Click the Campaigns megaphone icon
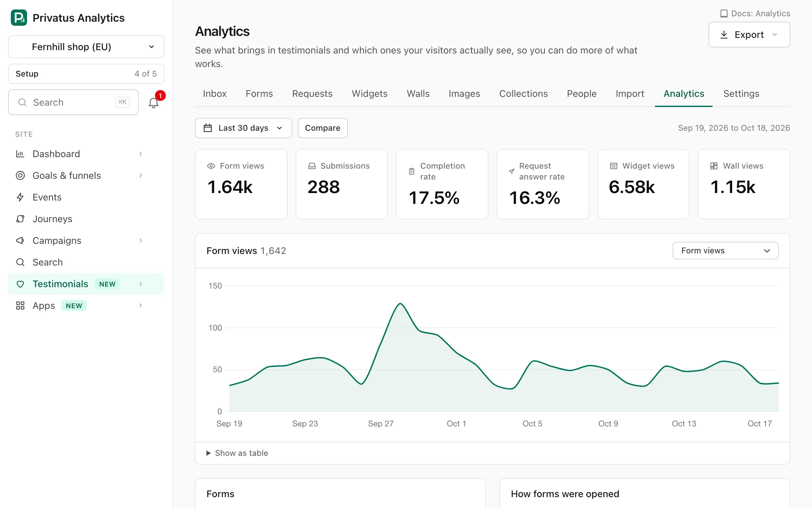The width and height of the screenshot is (812, 508). click(x=20, y=240)
